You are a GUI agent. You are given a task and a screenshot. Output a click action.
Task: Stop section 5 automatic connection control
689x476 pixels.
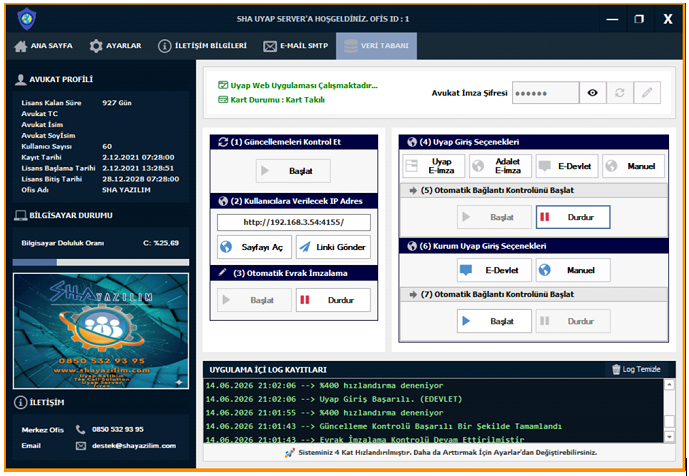point(573,217)
